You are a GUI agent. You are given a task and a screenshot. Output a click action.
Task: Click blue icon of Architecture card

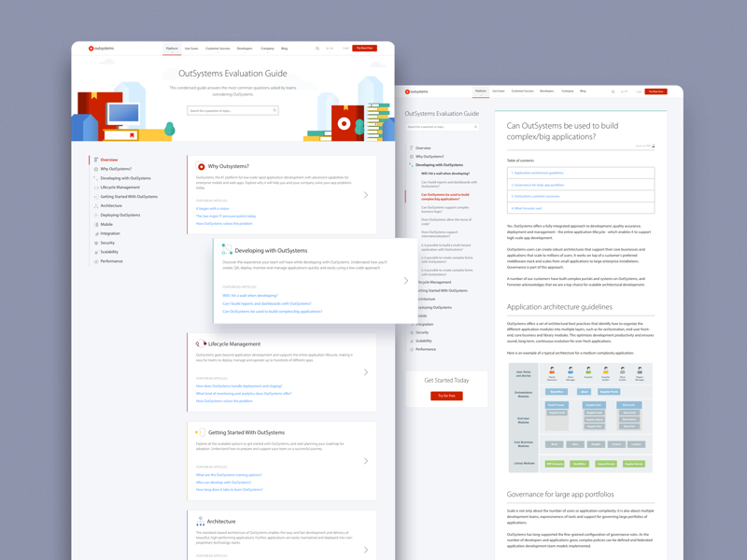click(200, 521)
